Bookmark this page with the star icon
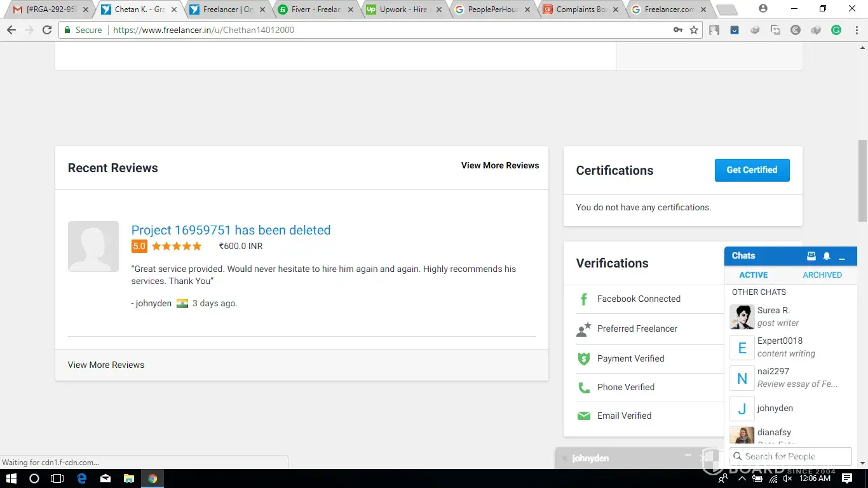 coord(694,30)
